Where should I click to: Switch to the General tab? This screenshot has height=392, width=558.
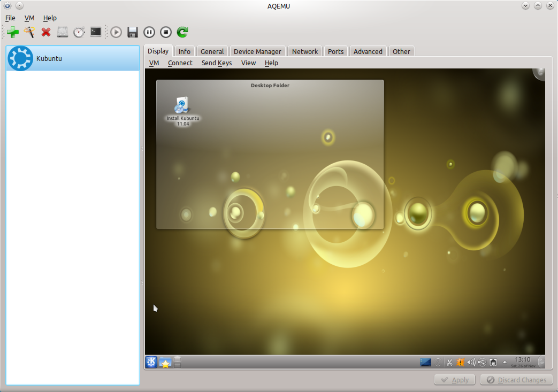pos(212,51)
